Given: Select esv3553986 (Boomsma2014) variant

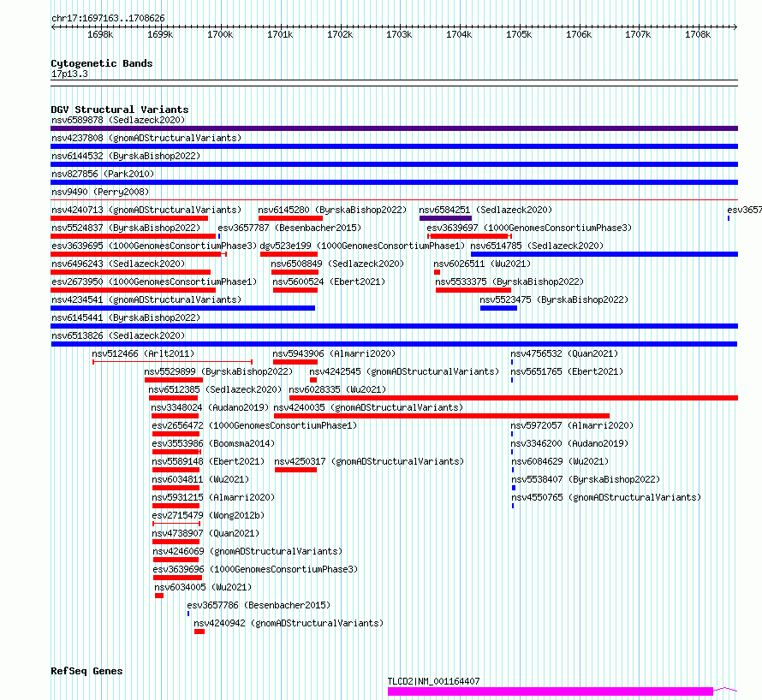Looking at the screenshot, I should click(x=213, y=443).
